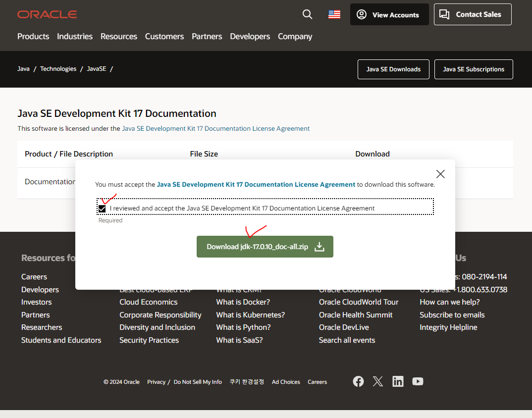
Task: Open Oracle CloudWorld Tour link
Action: pos(359,302)
